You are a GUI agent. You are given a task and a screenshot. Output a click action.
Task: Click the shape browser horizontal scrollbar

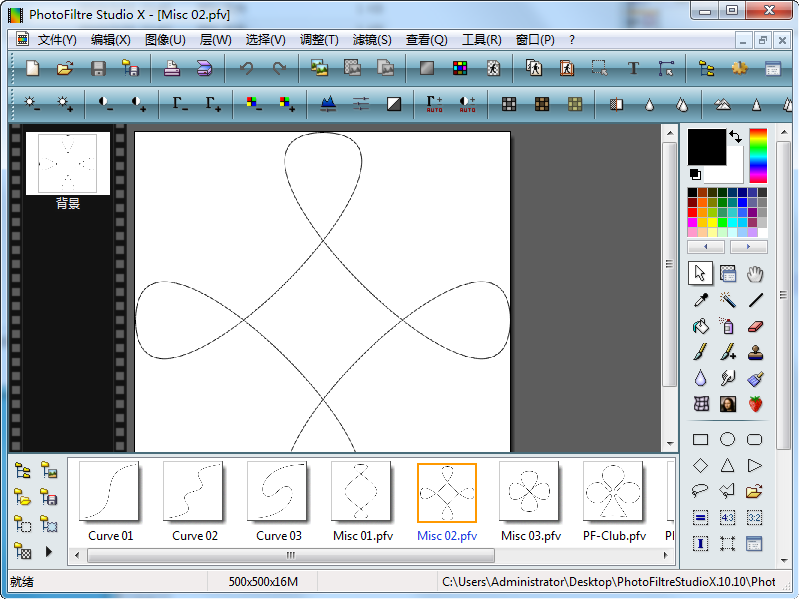[290, 555]
